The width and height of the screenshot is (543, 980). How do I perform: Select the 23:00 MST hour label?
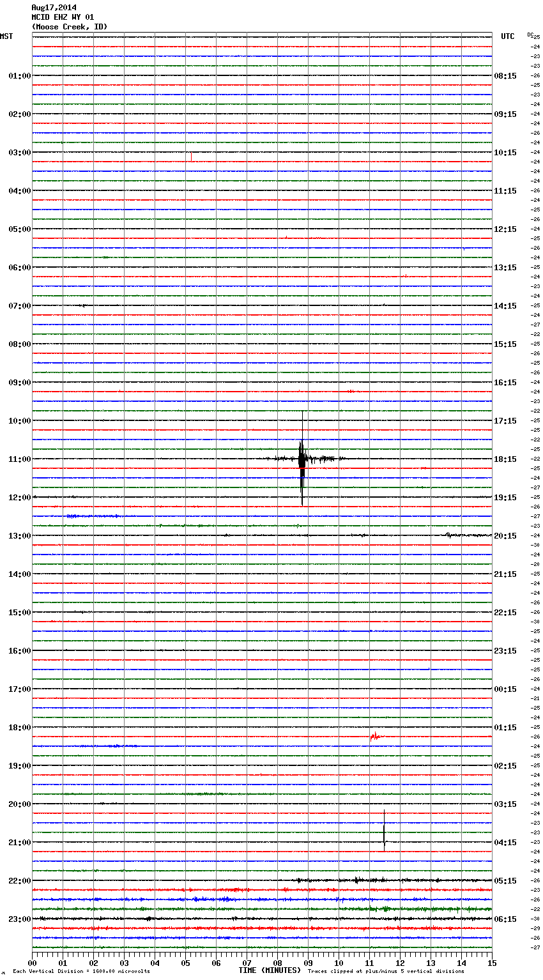[19, 919]
